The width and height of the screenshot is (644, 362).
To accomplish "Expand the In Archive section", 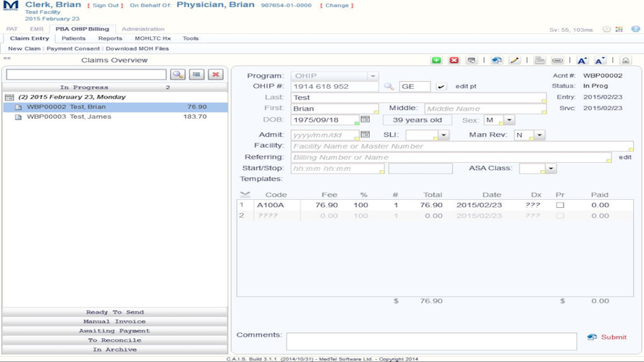I will [114, 350].
